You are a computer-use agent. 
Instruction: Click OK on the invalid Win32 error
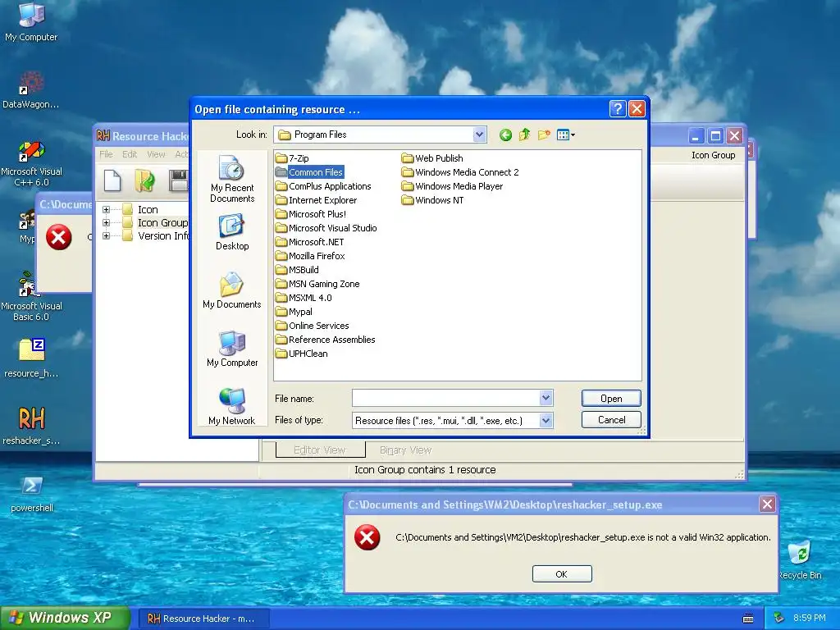point(562,573)
